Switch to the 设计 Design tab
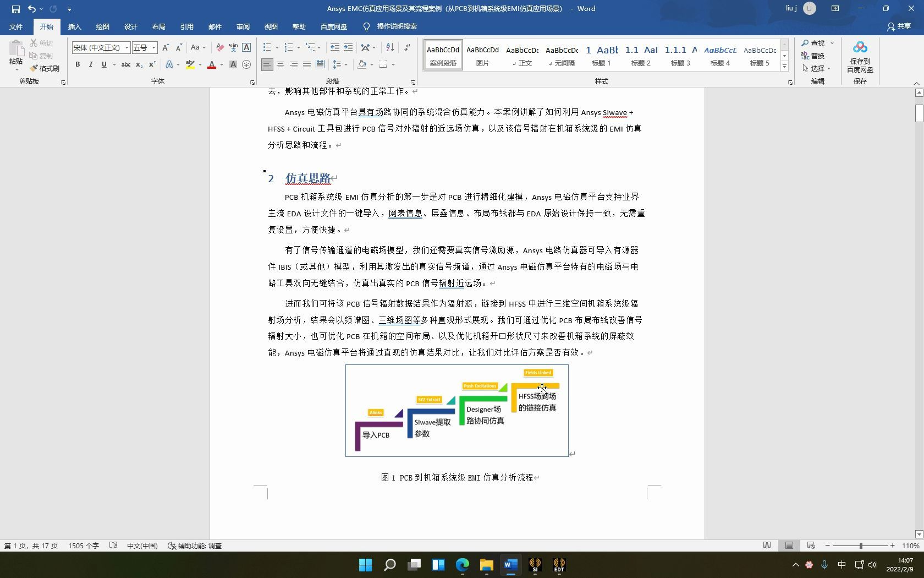 (x=130, y=26)
